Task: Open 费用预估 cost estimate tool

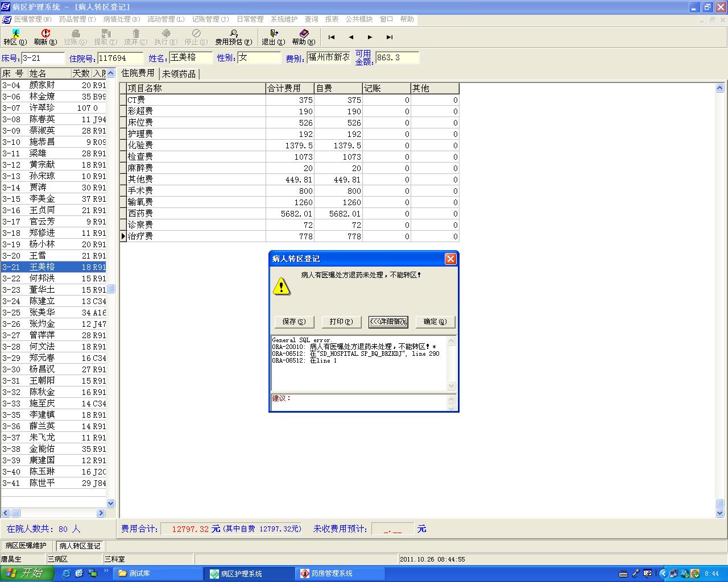Action: point(233,37)
